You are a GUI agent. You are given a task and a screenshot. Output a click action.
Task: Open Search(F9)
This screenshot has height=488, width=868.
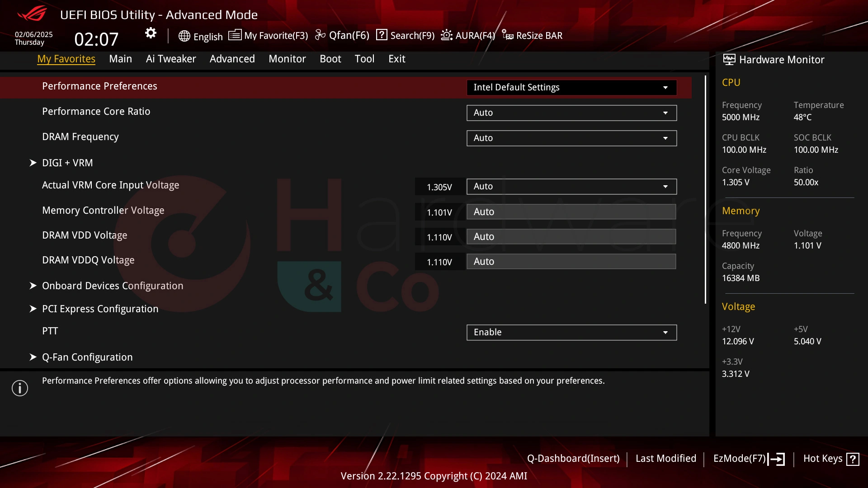point(405,35)
